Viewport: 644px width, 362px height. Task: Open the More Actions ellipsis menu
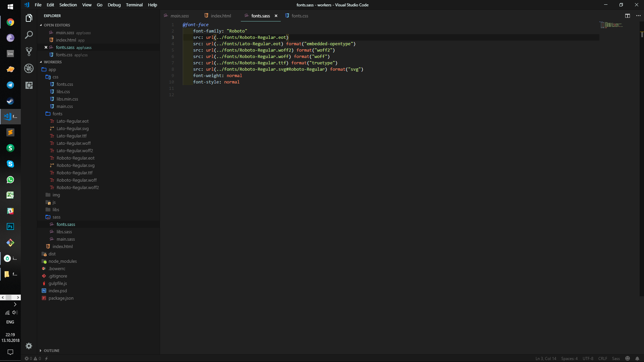coord(638,16)
